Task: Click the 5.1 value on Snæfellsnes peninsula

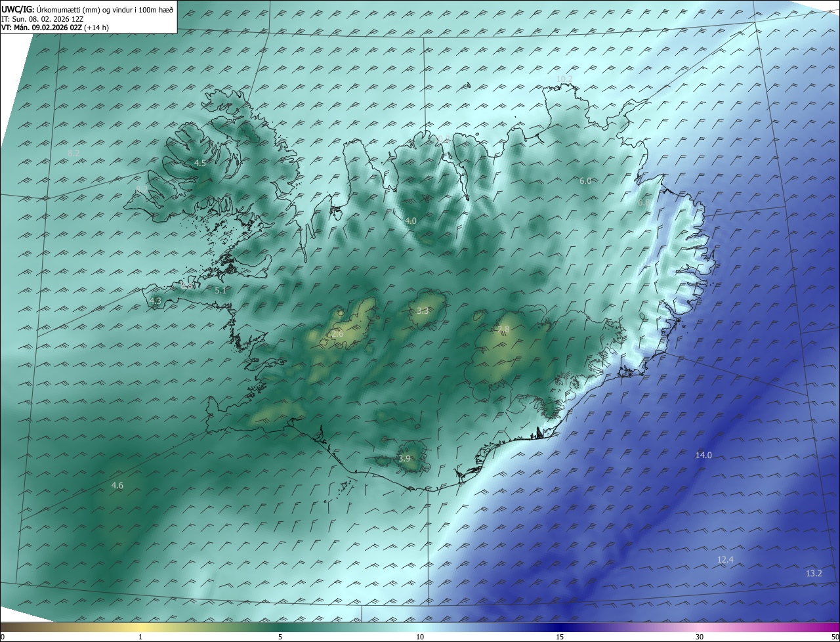Action: point(220,290)
